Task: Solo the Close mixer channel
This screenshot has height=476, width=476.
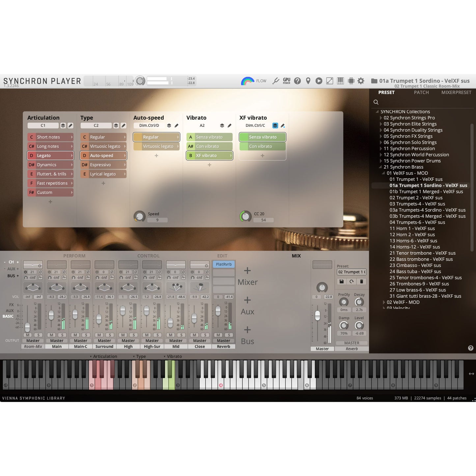Action: click(205, 335)
